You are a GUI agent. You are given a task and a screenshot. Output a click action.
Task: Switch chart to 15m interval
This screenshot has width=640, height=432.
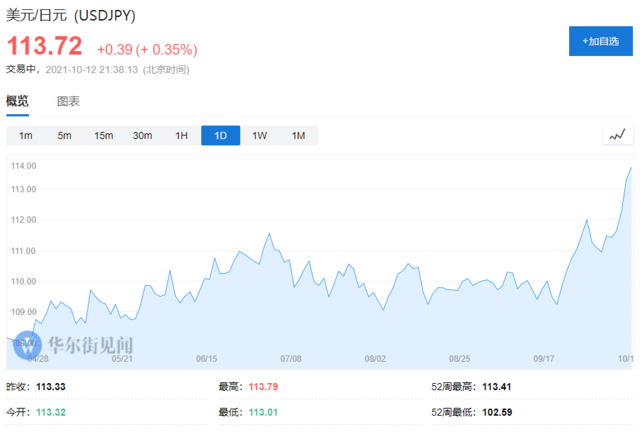(x=103, y=136)
